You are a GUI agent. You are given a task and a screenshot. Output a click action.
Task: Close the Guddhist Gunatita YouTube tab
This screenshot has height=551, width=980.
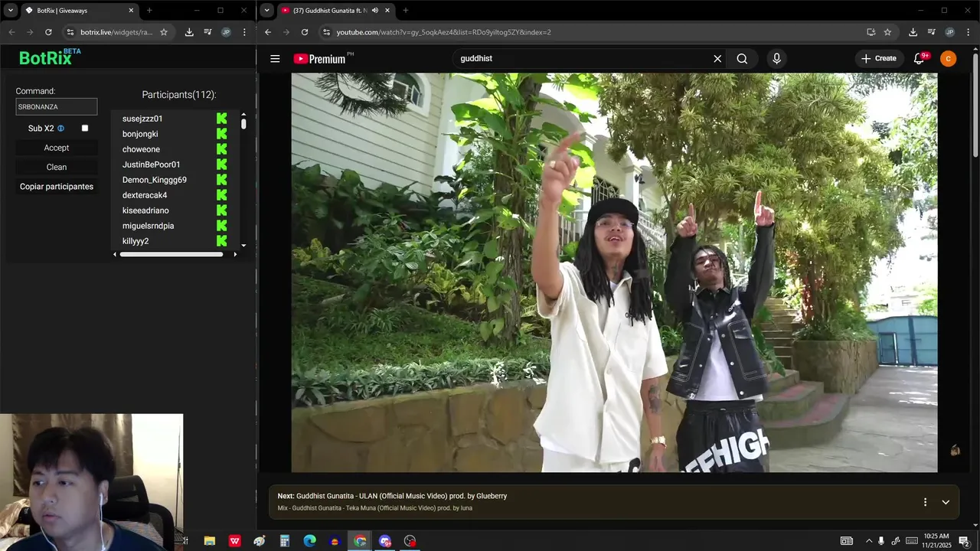(x=387, y=11)
